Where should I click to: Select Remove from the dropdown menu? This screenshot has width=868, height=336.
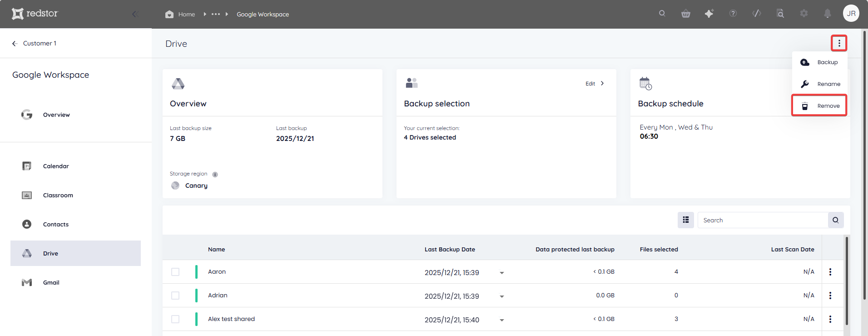(x=819, y=105)
